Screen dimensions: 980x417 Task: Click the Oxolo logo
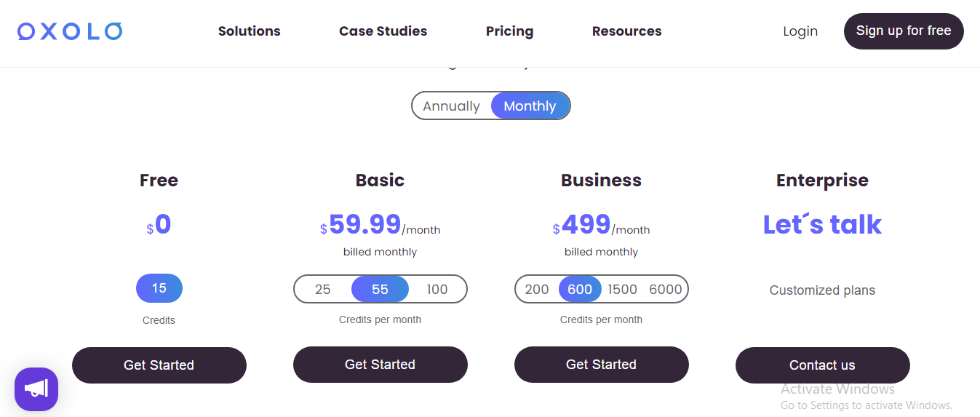pyautogui.click(x=70, y=31)
